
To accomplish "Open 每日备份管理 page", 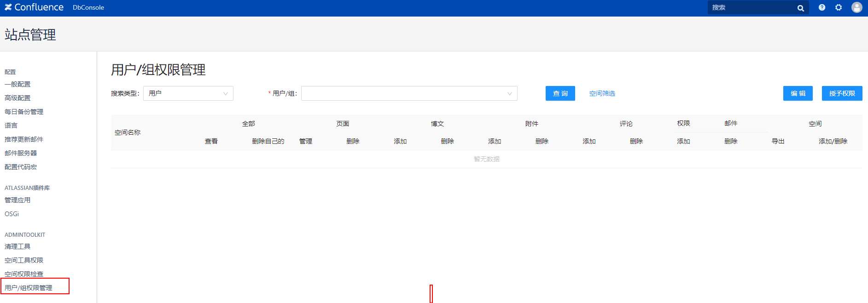I will coord(24,112).
